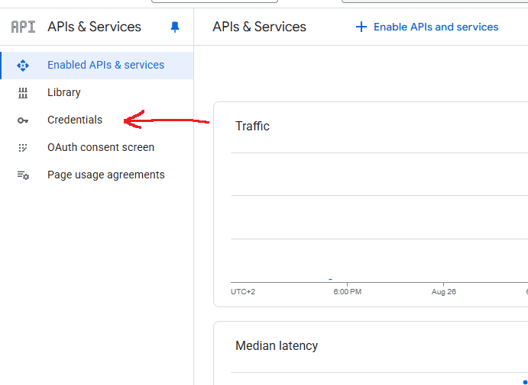This screenshot has width=528, height=385.
Task: Click the Median latency chart title
Action: [276, 346]
